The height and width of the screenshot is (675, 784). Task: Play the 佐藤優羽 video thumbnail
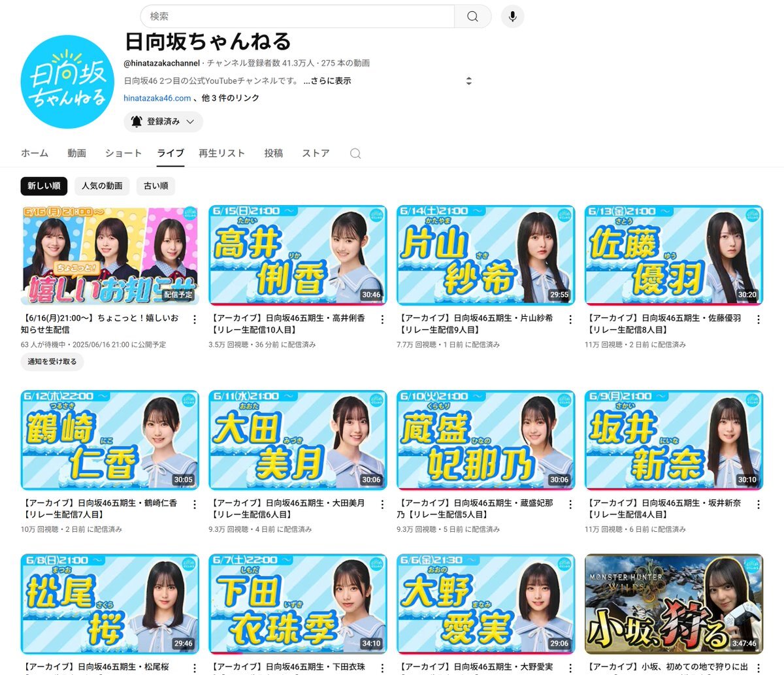point(674,255)
